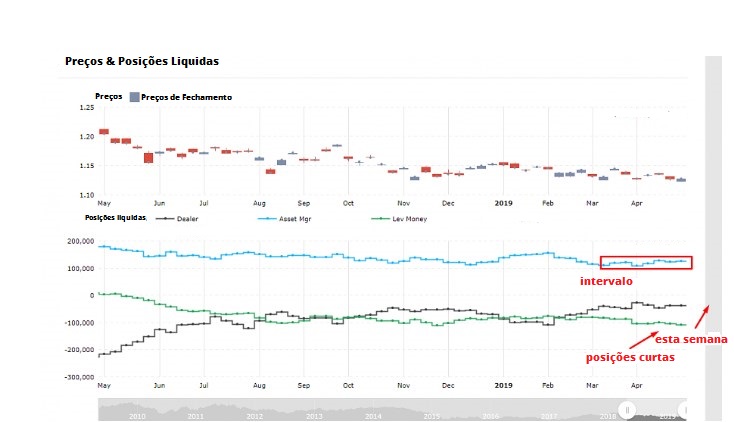Click the large red candlestick near June

tap(148, 157)
